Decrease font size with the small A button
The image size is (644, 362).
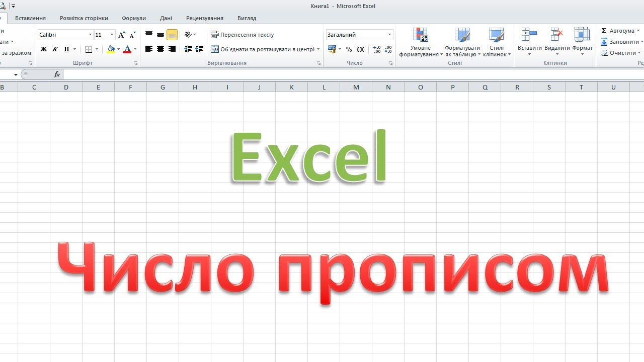click(132, 35)
